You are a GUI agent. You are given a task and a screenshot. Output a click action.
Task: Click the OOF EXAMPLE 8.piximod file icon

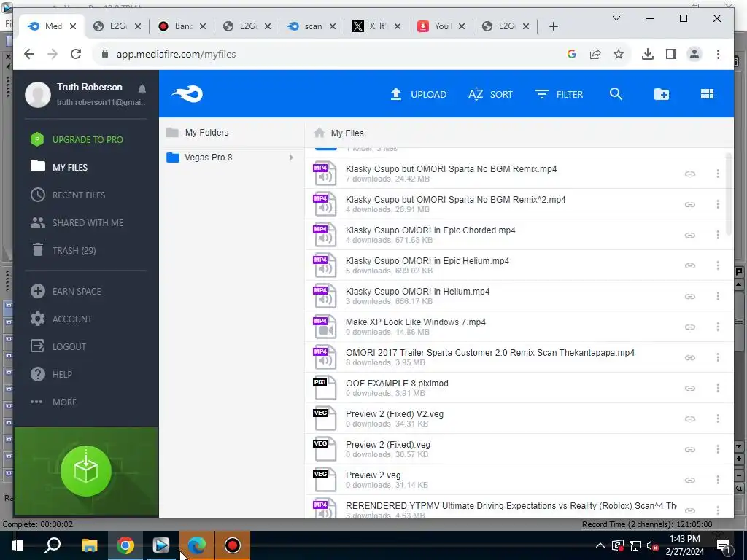tap(325, 388)
